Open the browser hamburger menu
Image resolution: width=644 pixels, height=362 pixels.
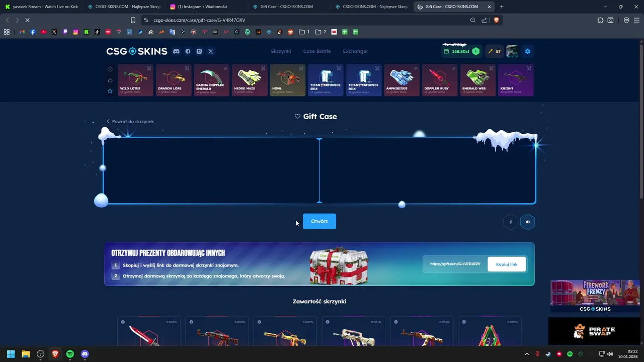pos(637,20)
